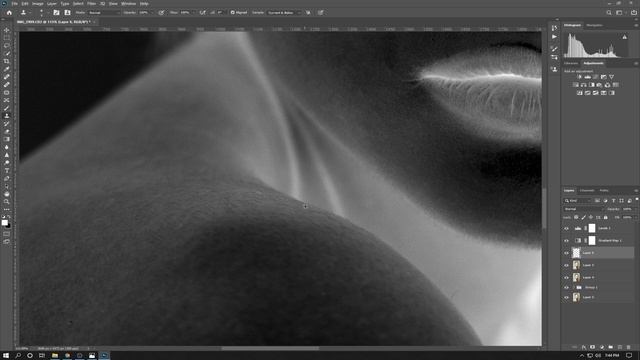Open File Explorer from taskbar
The height and width of the screenshot is (360, 640).
(55, 356)
